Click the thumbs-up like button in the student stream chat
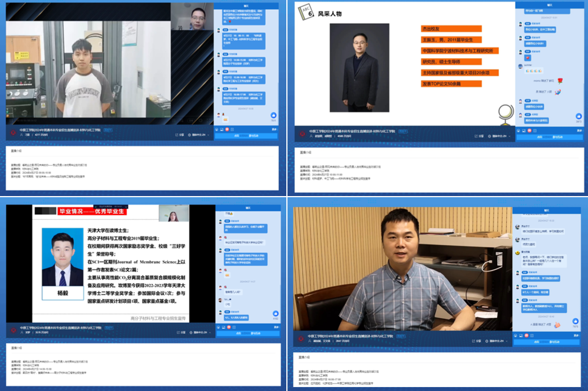This screenshot has height=391, width=588. coord(273,115)
